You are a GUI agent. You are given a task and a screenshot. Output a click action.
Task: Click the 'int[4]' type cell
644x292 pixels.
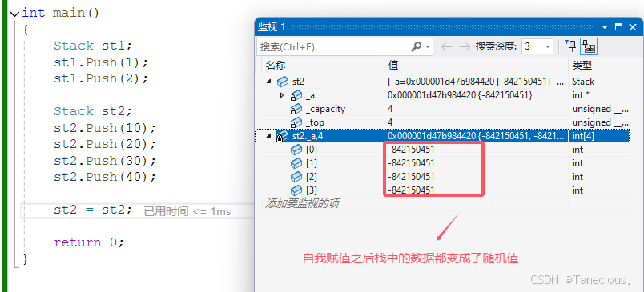point(582,136)
